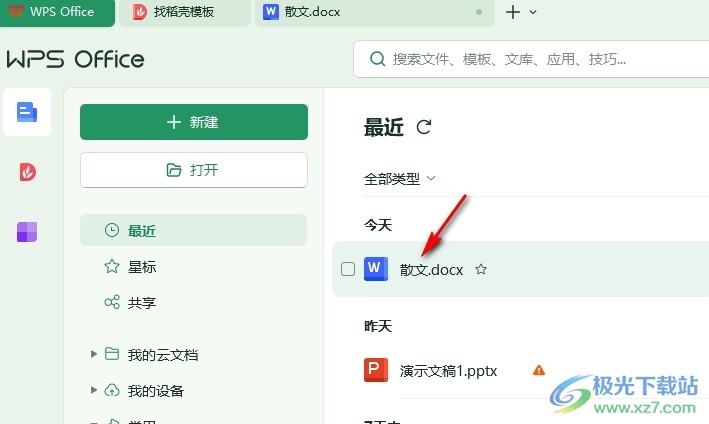Click the plus icon to add new tab
Screen dimensions: 709x424
coord(513,12)
